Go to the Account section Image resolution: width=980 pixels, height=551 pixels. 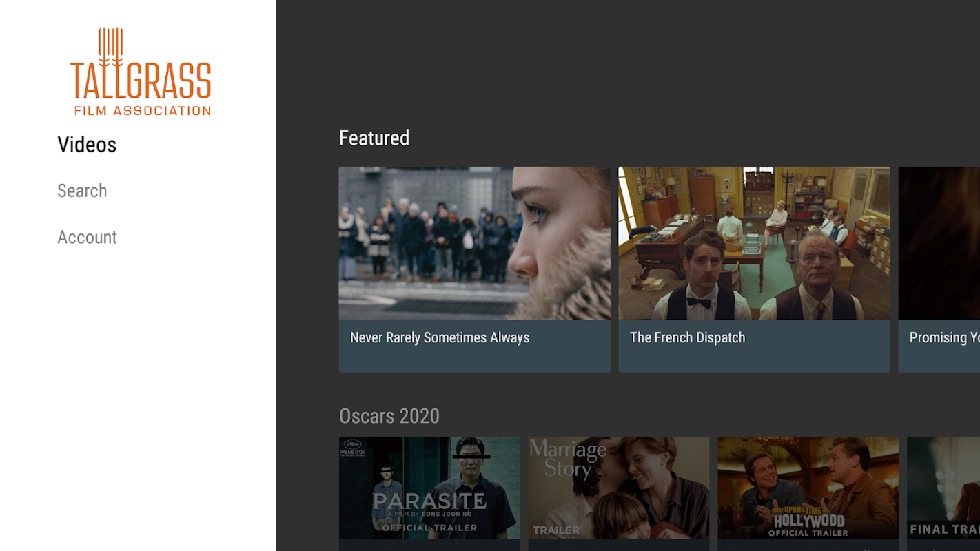coord(87,237)
